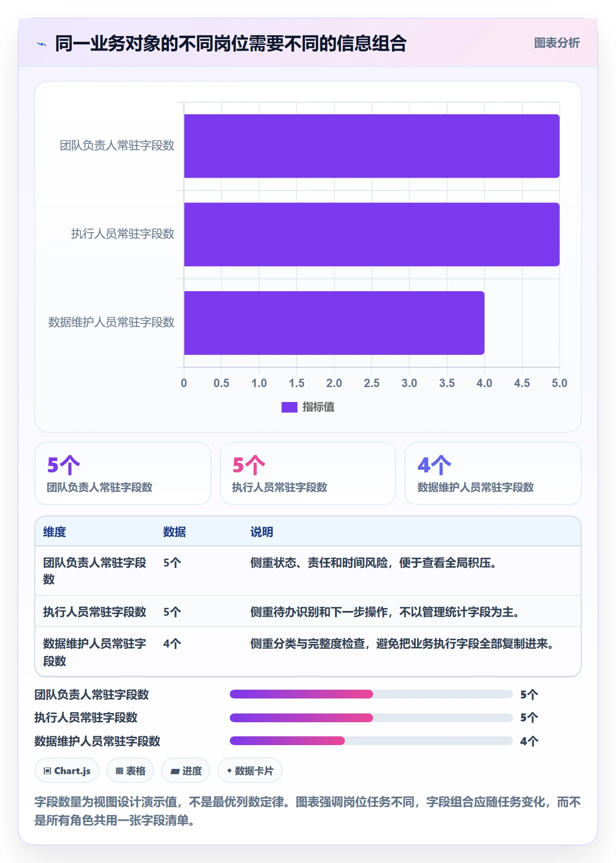Screen dimensions: 616x863
Task: Click the 团队负责人常驻字段数 progress bar
Action: point(371,694)
